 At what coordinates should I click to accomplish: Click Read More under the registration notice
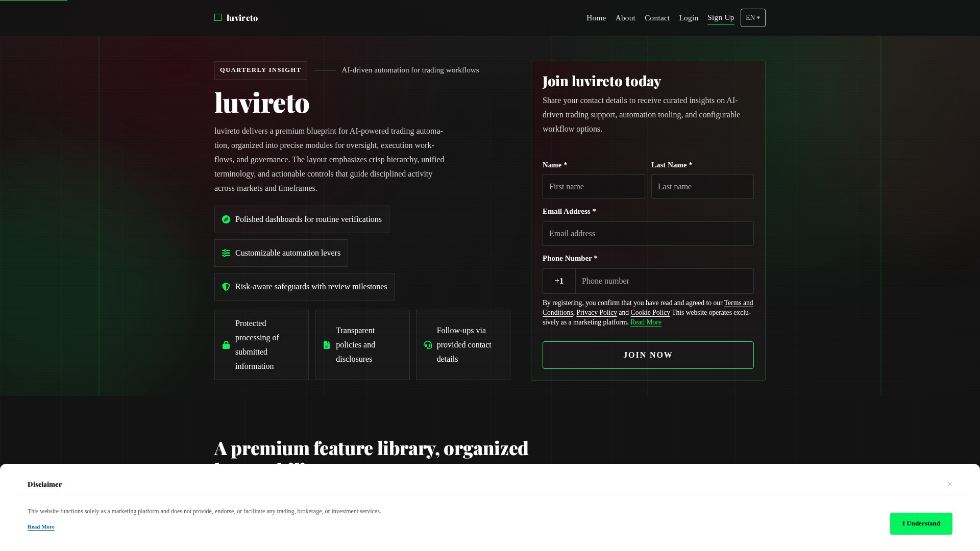(646, 322)
